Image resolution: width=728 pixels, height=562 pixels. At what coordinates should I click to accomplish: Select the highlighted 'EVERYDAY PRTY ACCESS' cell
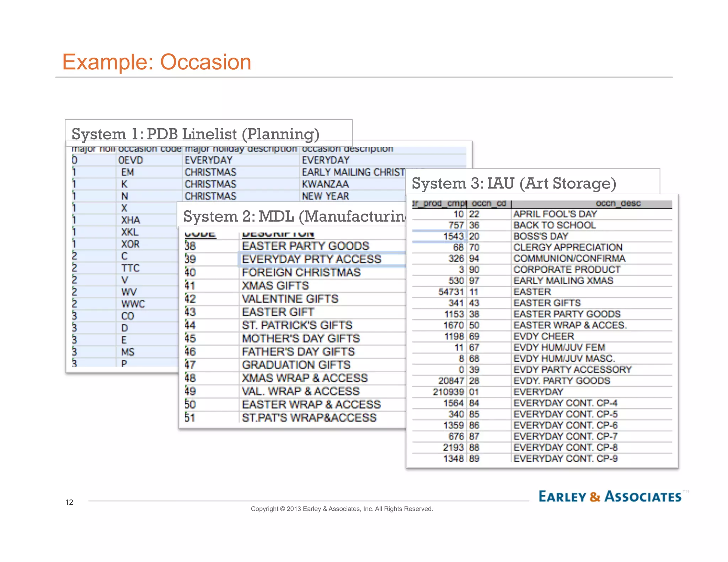(x=322, y=259)
